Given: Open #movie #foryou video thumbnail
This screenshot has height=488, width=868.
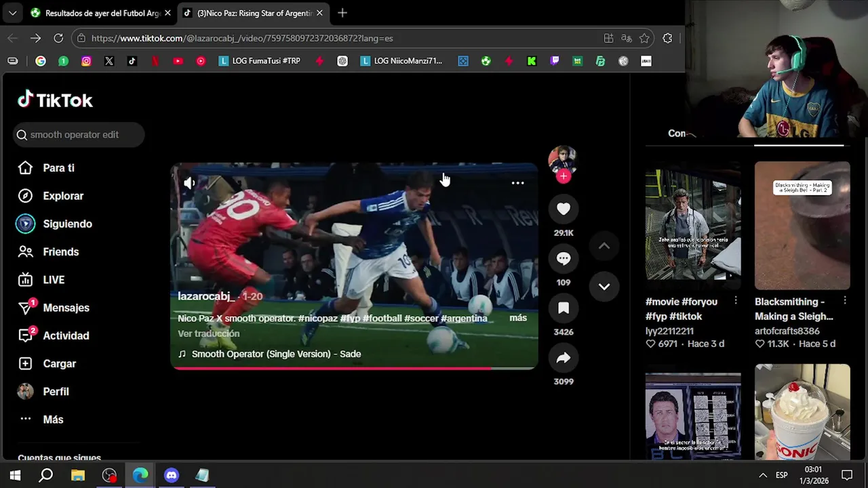Looking at the screenshot, I should click(x=693, y=224).
